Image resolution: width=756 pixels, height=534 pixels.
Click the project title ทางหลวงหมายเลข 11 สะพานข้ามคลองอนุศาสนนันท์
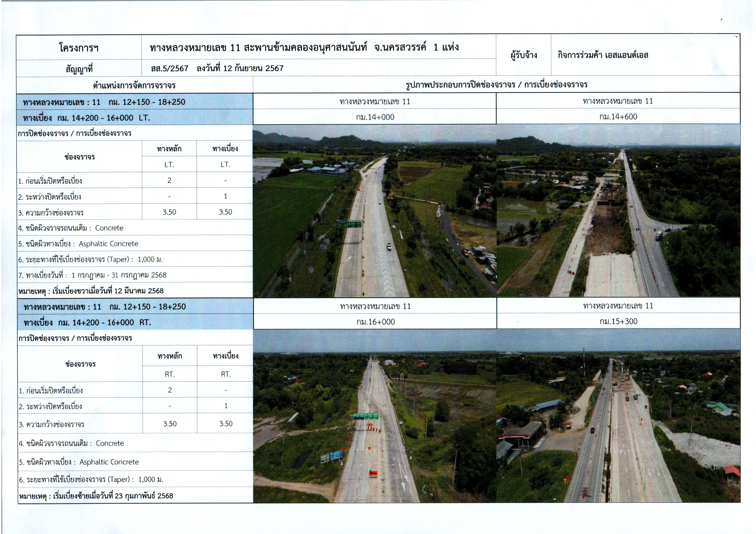click(304, 48)
